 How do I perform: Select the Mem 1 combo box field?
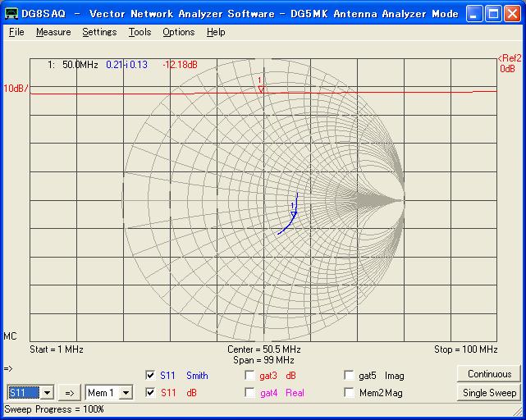[x=103, y=392]
